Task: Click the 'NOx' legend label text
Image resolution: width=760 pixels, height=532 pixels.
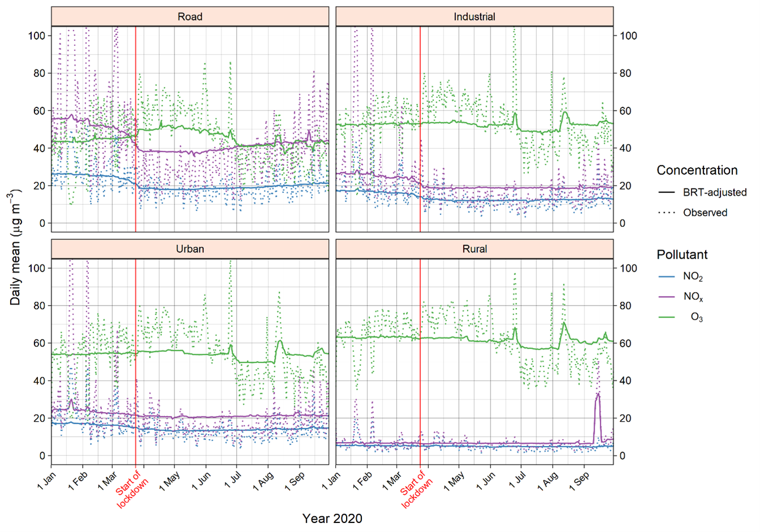Action: point(693,298)
